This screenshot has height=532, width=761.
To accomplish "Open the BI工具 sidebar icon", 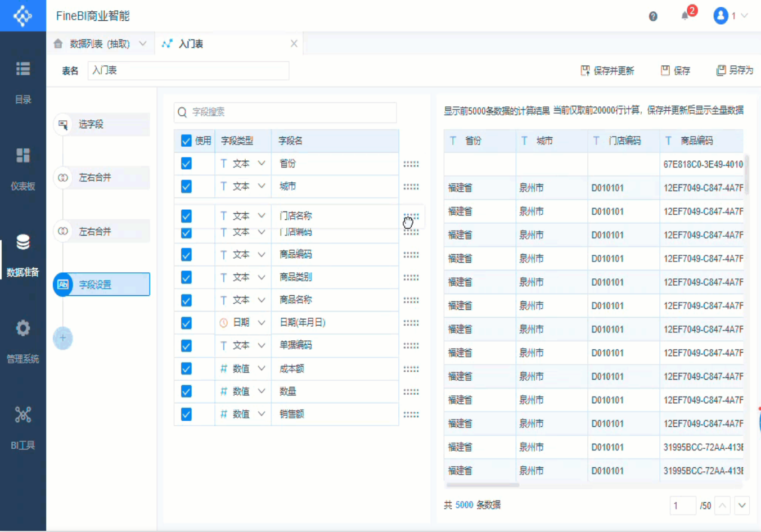I will pos(23,414).
